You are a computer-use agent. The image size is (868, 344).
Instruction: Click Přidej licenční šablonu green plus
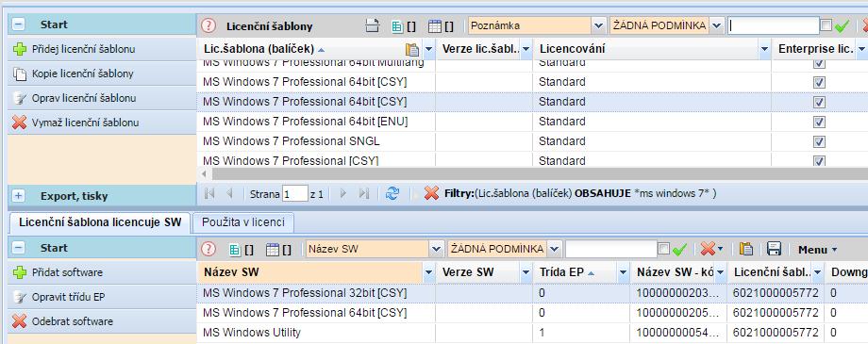pos(20,49)
